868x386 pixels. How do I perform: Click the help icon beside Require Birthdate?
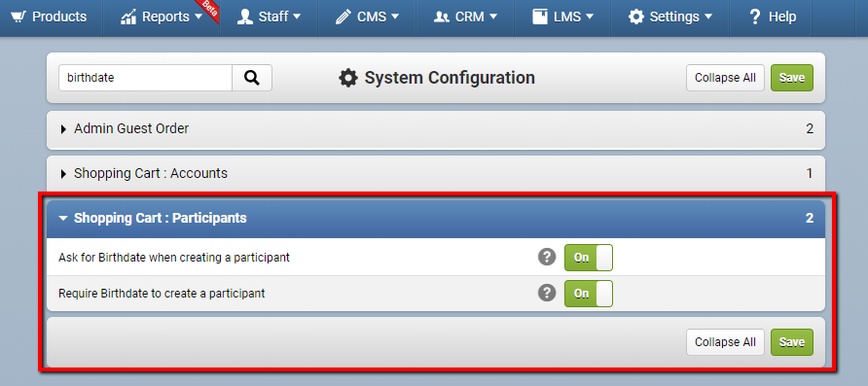pos(546,293)
